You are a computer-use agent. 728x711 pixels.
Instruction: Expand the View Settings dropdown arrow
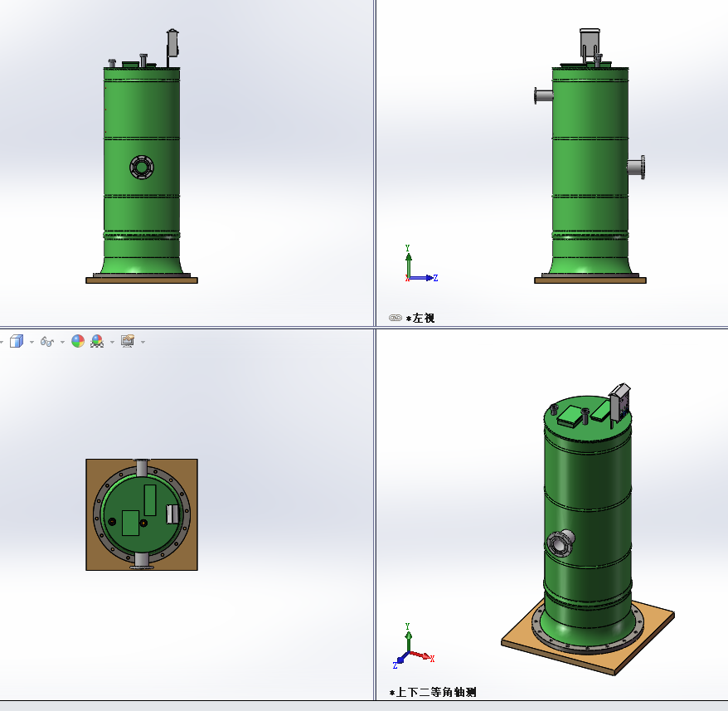(143, 342)
